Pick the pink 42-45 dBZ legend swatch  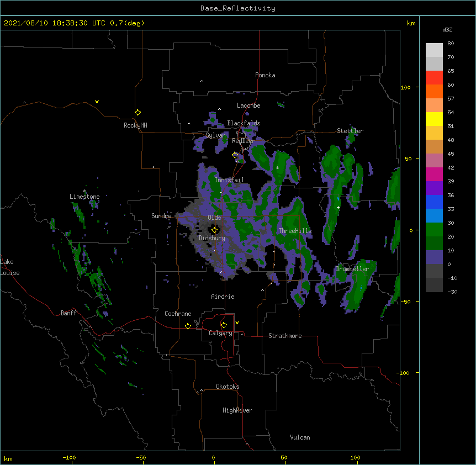434,161
